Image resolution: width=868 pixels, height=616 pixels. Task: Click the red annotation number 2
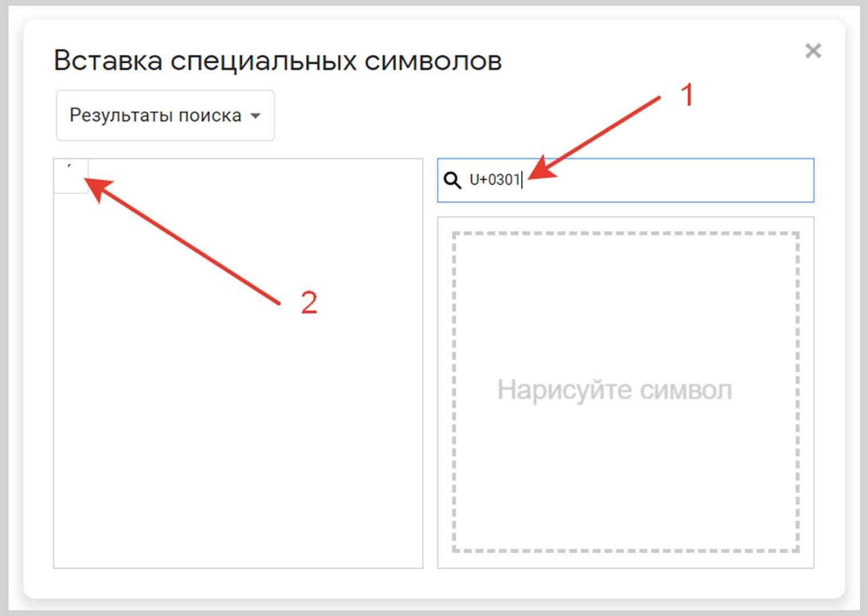tap(309, 302)
